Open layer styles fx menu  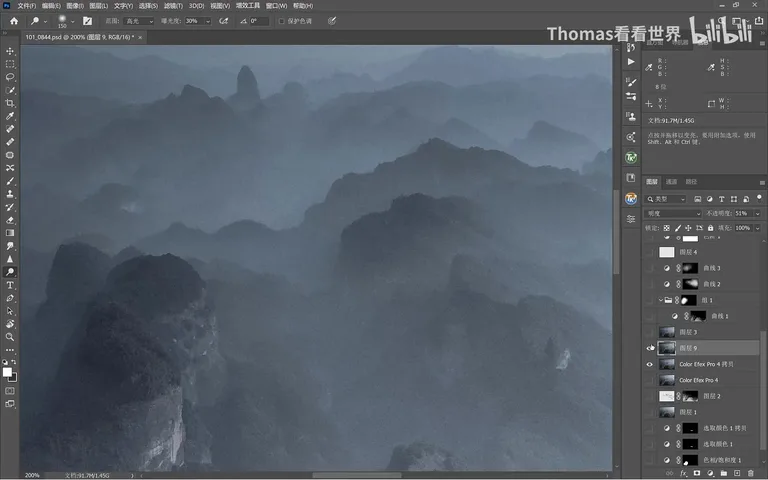(x=683, y=473)
